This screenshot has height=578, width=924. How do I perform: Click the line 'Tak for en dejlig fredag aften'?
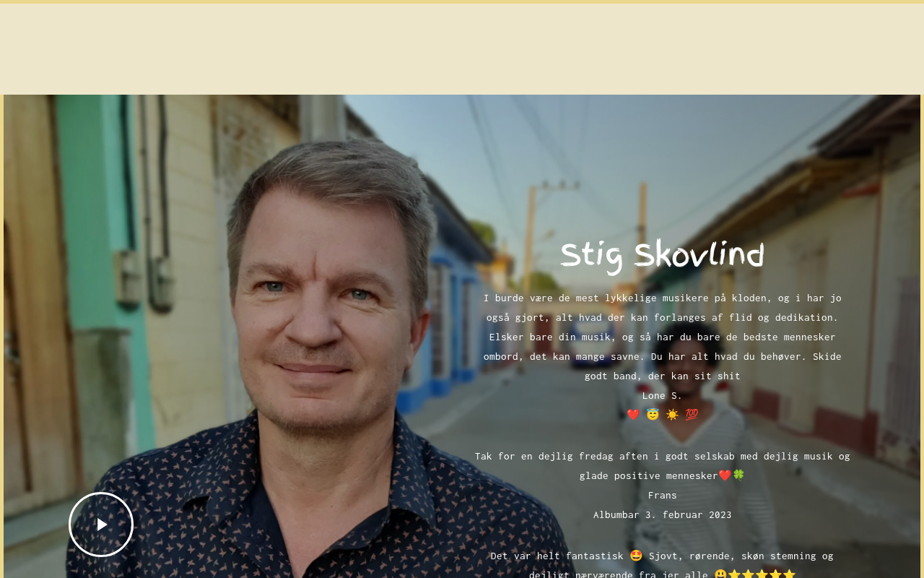(x=662, y=456)
